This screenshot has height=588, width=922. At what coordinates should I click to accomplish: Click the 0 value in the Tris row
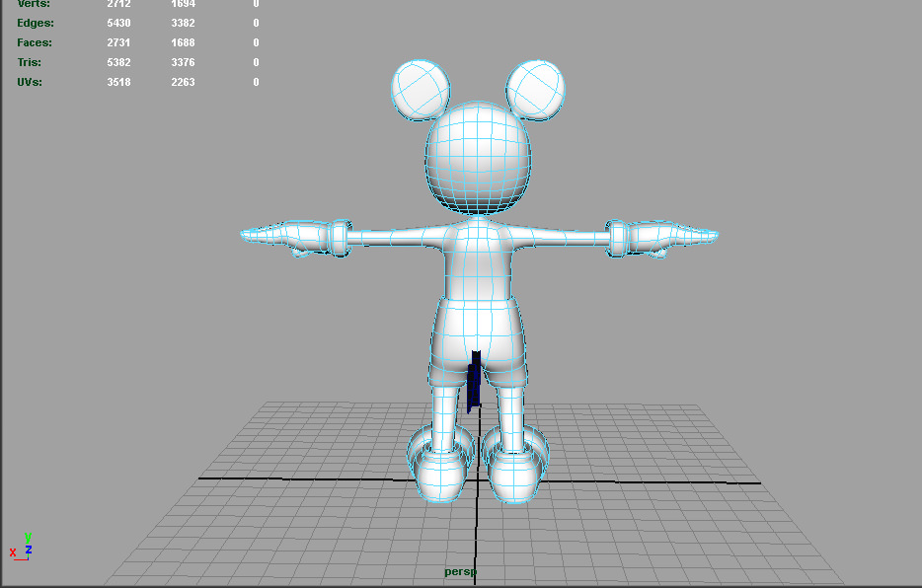pos(256,62)
